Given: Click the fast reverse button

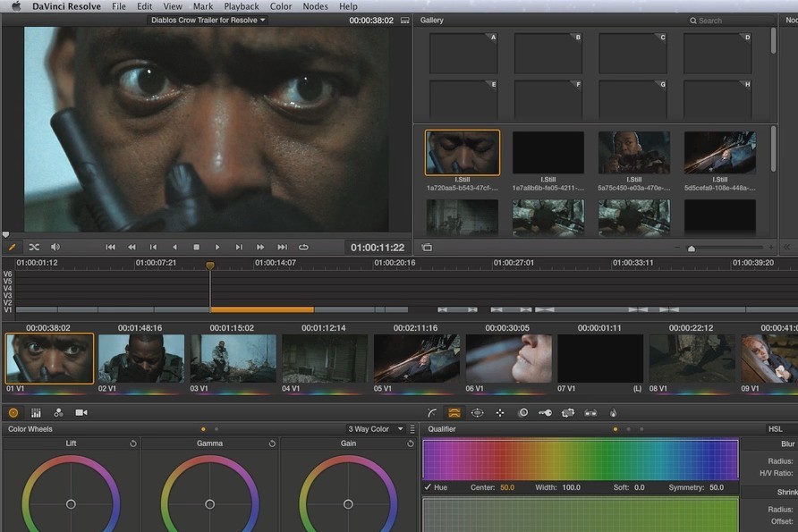Looking at the screenshot, I should point(132,247).
